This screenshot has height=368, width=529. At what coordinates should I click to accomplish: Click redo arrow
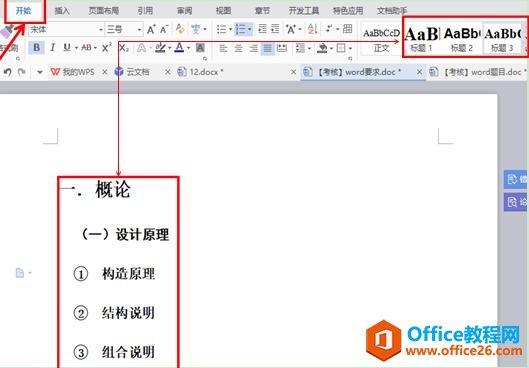[22, 72]
